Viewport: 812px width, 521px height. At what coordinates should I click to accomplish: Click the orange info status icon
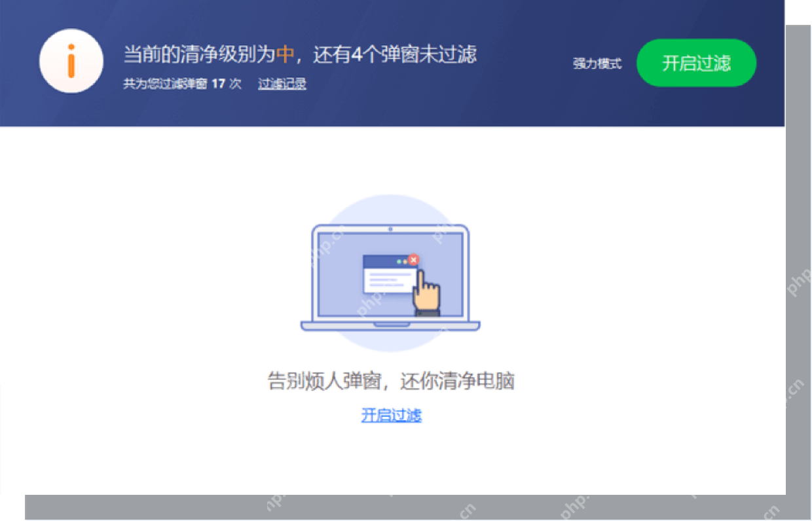(71, 62)
